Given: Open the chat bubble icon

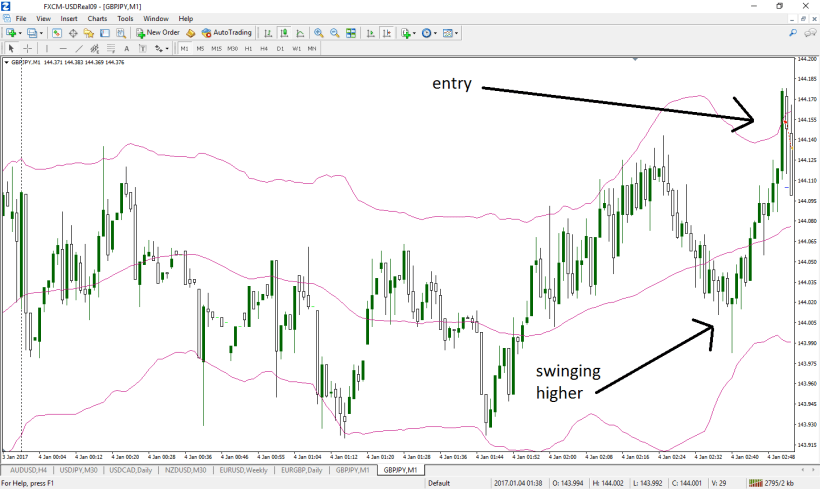Looking at the screenshot, I should tap(810, 33).
